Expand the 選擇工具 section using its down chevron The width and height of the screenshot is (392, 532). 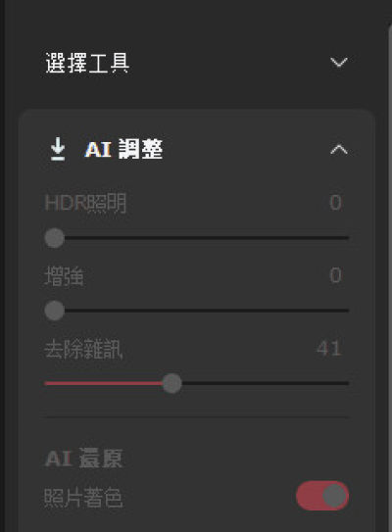339,62
